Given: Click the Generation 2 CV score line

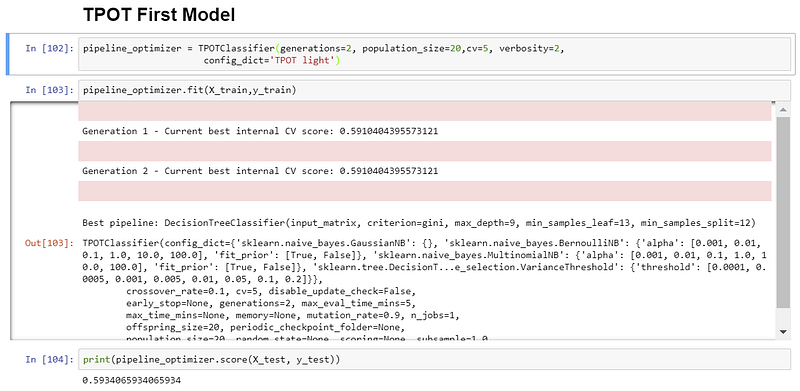Looking at the screenshot, I should [260, 171].
